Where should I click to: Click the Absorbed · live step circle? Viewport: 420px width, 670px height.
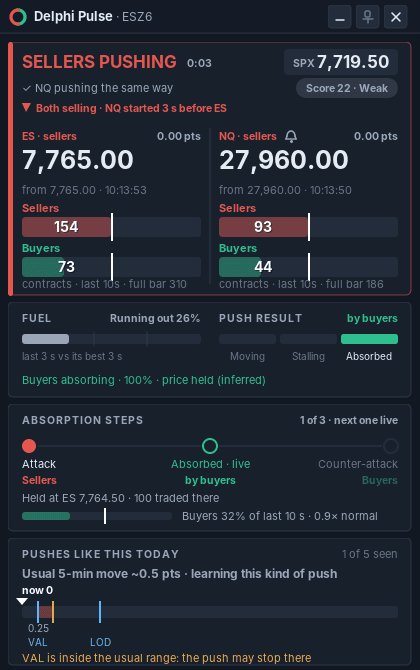click(210, 446)
